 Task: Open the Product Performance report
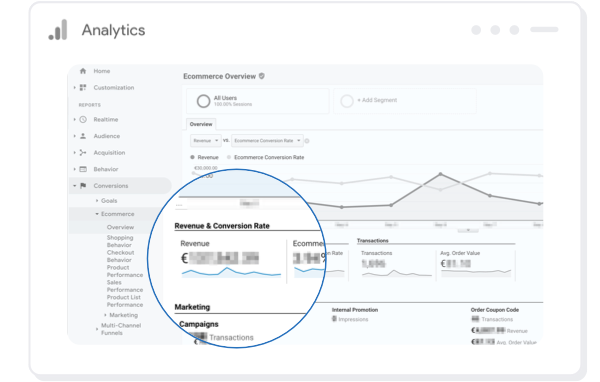click(x=125, y=271)
